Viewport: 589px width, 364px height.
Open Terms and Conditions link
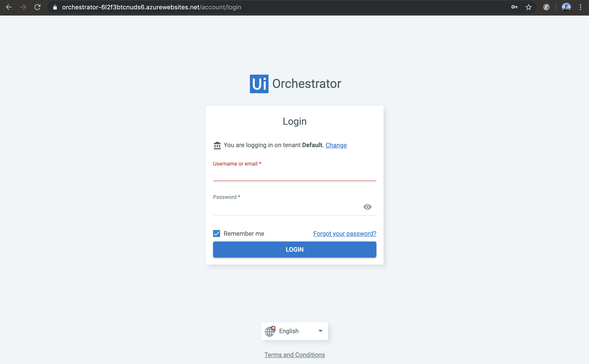tap(295, 355)
